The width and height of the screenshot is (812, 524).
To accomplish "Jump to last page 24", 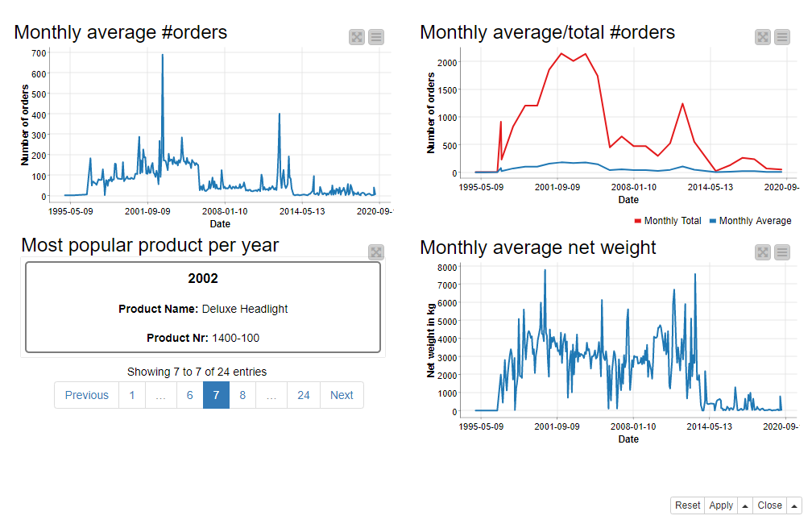I will tap(304, 395).
